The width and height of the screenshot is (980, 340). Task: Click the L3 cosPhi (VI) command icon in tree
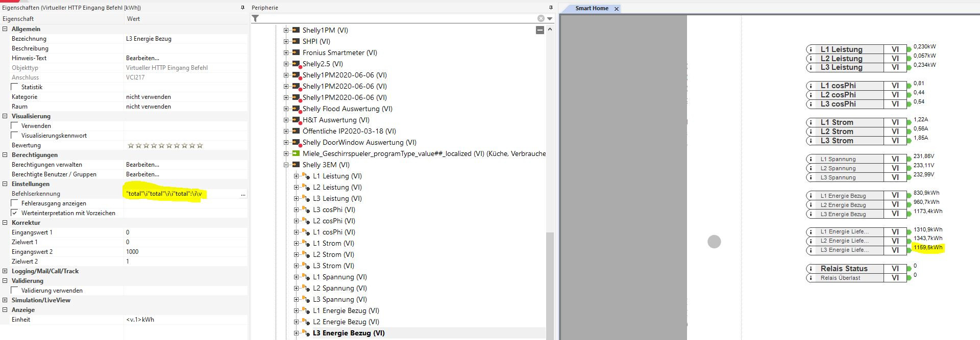click(306, 210)
